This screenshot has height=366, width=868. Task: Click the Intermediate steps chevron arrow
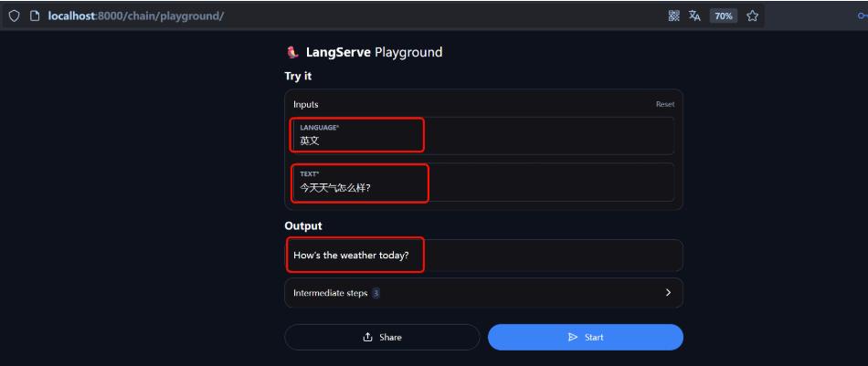click(x=668, y=292)
